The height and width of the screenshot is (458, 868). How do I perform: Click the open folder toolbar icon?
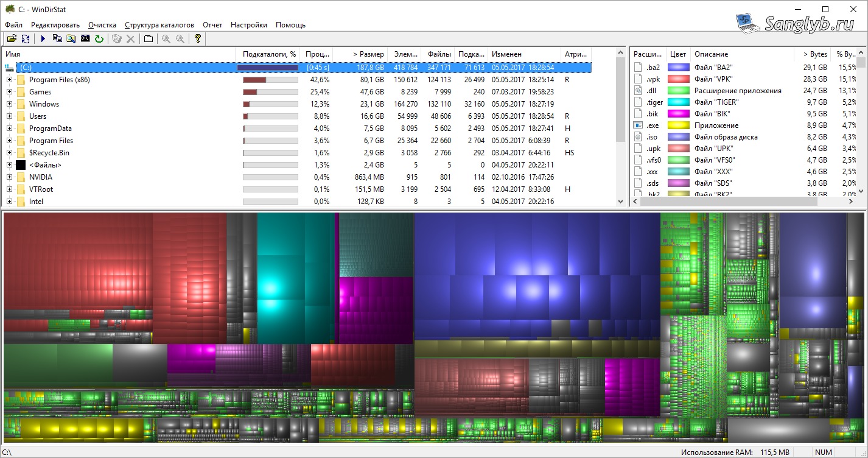pyautogui.click(x=12, y=39)
